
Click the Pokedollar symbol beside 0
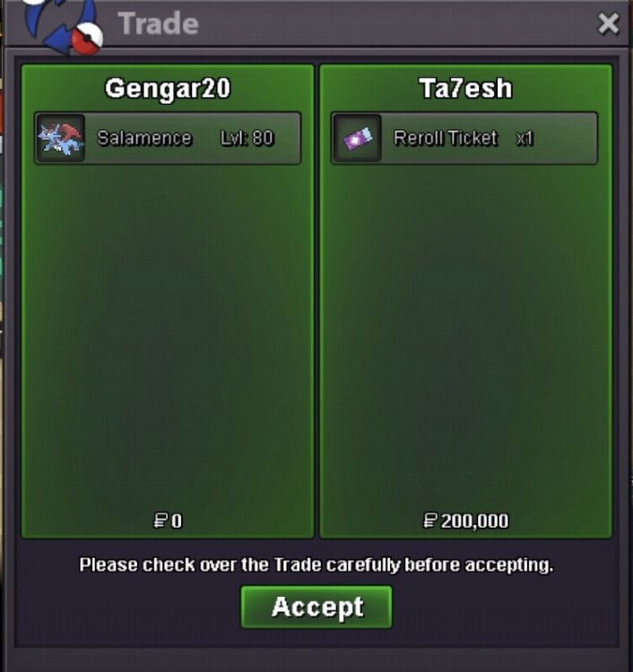click(160, 521)
